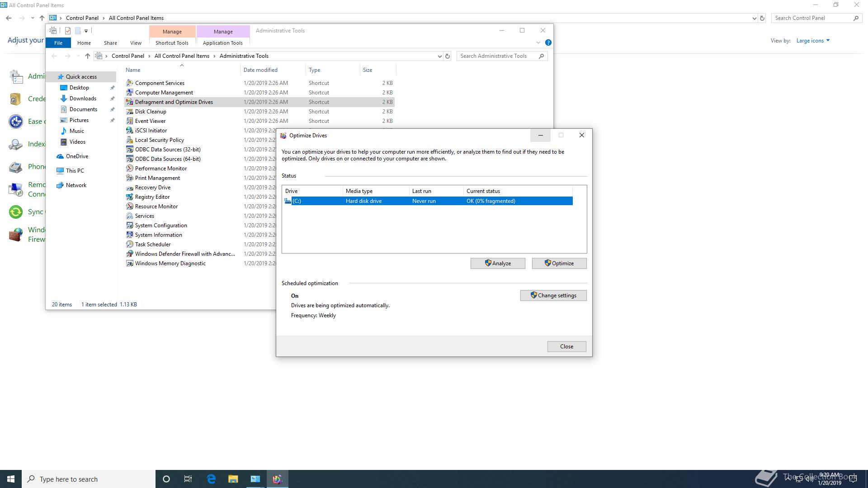The height and width of the screenshot is (488, 868).
Task: Switch to the Shortcut Tools tab
Action: pos(172,43)
